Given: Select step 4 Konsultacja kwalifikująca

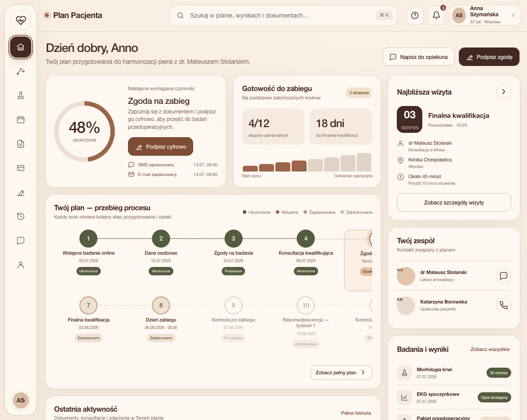Looking at the screenshot, I should (306, 238).
